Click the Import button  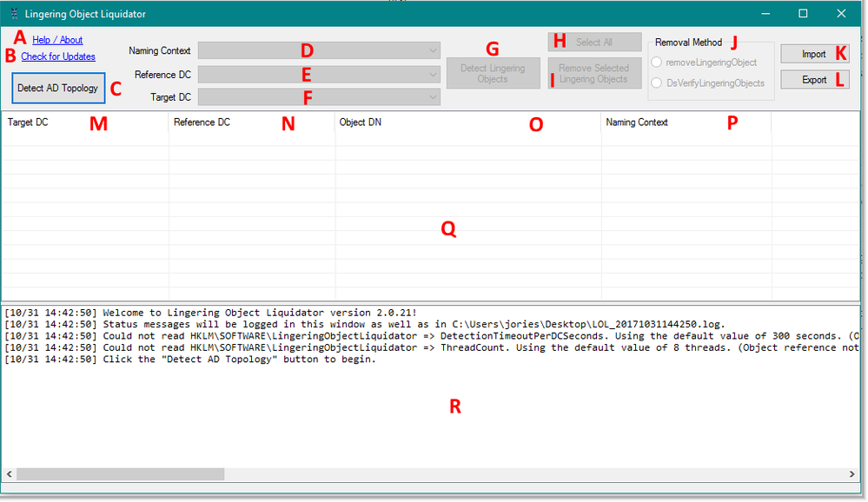[x=815, y=54]
